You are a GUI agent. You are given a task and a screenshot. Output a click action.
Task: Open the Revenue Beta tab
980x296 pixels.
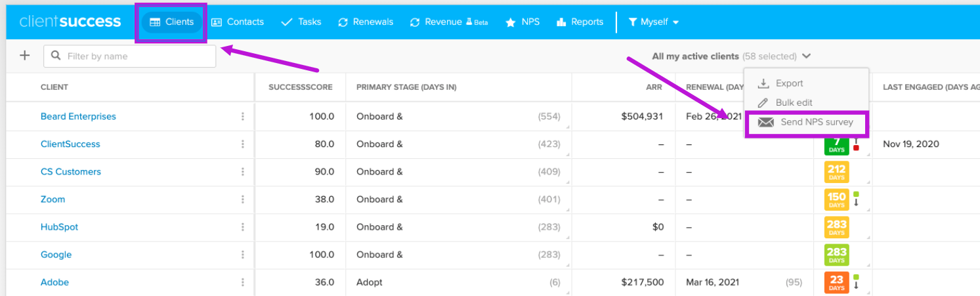(449, 22)
